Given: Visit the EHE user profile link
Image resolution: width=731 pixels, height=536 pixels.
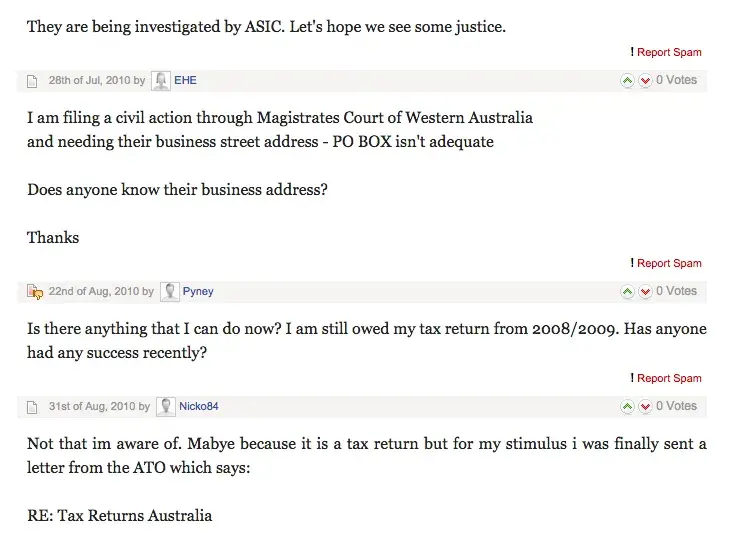Looking at the screenshot, I should [x=186, y=81].
